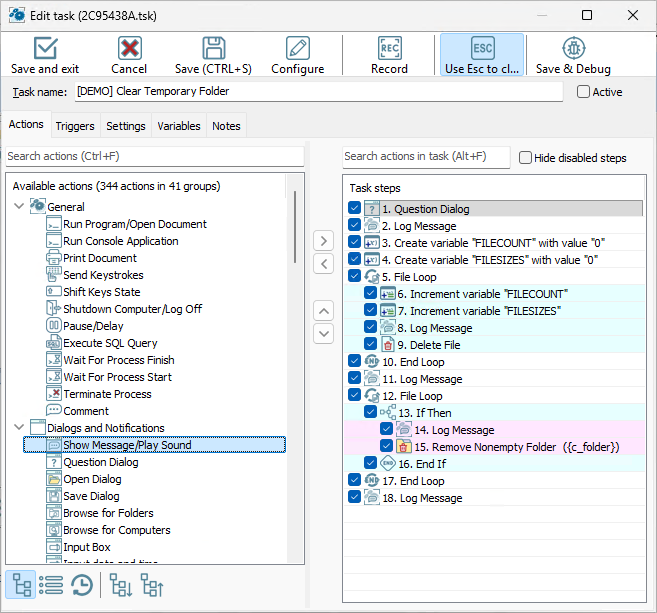Screen dimensions: 657x613
Task: Move step down with down arrow button
Action: pyautogui.click(x=323, y=334)
